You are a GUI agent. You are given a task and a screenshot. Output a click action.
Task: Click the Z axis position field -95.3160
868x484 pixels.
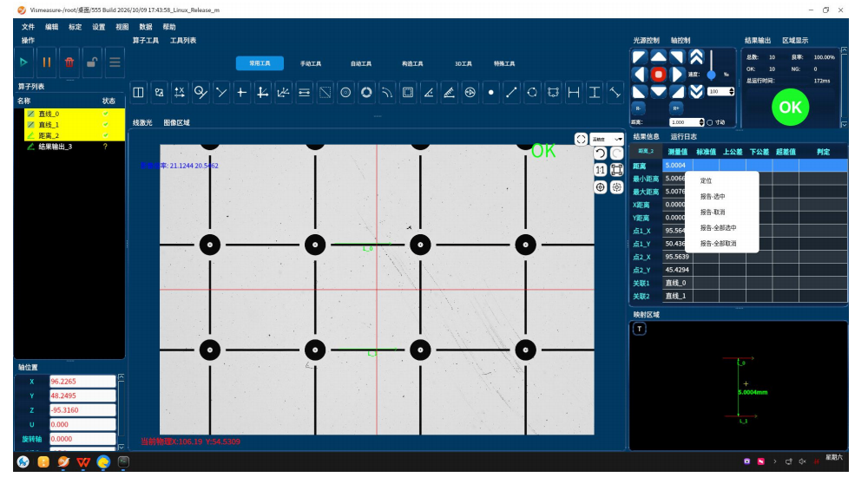coord(82,410)
